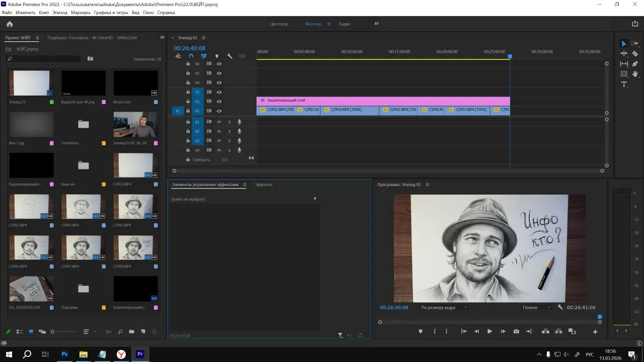Create a new bin in Project panel

131,332
